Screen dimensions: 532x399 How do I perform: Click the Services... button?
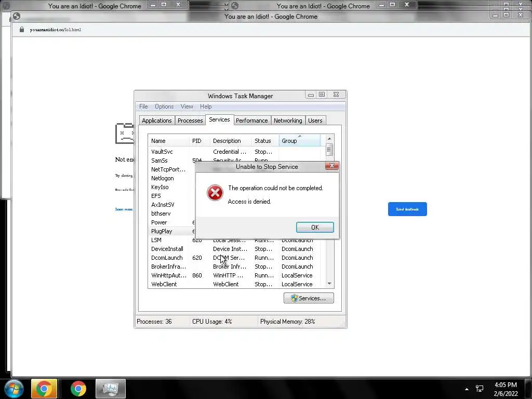[x=309, y=298]
